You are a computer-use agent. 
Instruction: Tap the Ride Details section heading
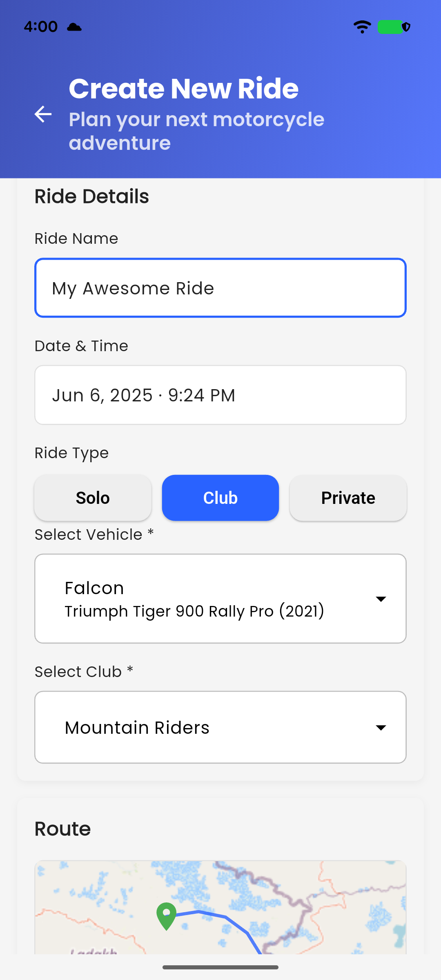coord(92,196)
